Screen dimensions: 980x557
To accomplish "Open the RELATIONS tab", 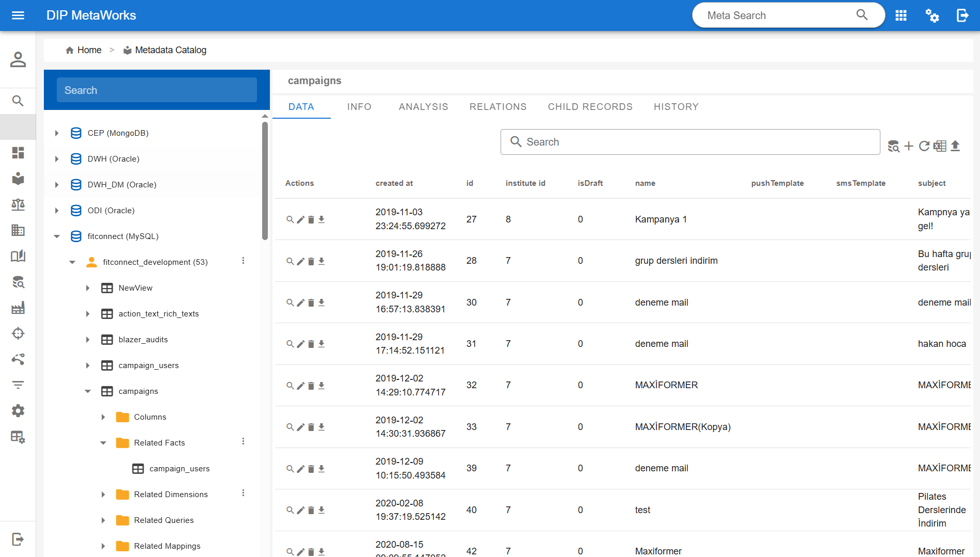I will tap(498, 107).
